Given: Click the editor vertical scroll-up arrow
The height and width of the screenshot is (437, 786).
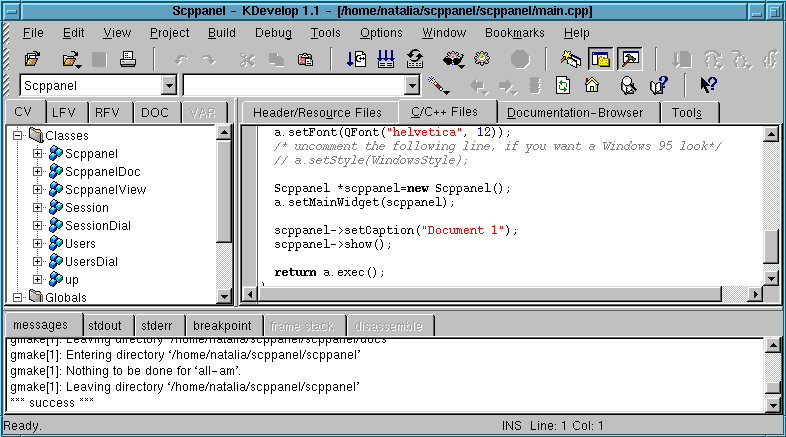Looking at the screenshot, I should [x=770, y=134].
